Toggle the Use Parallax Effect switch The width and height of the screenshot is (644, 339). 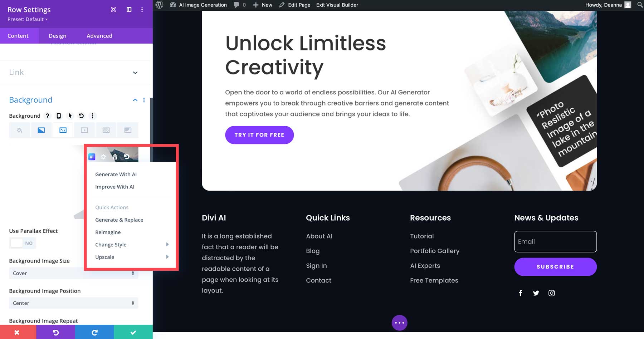(16, 243)
